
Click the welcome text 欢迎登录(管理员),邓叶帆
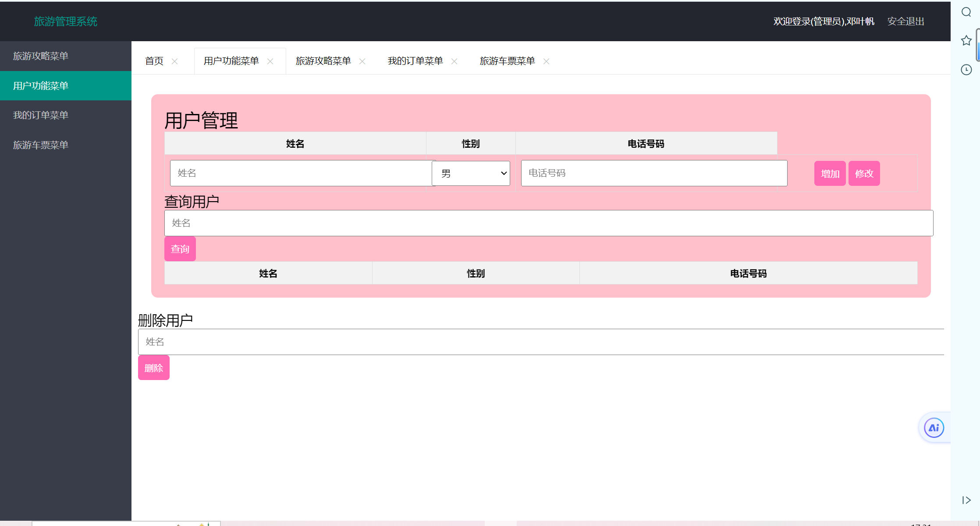[x=824, y=21]
